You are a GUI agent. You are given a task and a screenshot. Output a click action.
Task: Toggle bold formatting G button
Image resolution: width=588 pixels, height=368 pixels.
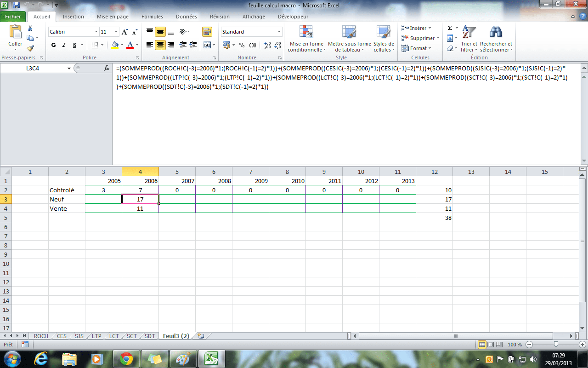tap(54, 45)
